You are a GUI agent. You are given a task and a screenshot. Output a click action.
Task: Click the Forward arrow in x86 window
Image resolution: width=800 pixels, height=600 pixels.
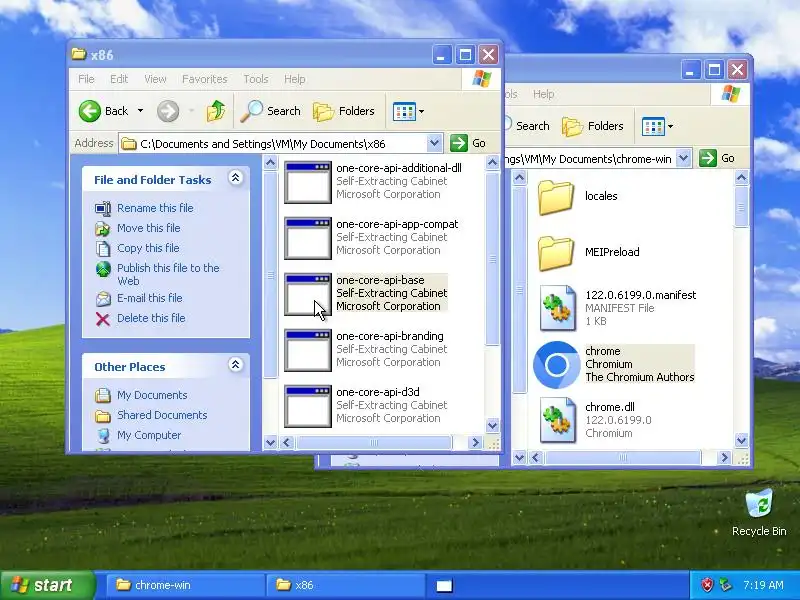coord(168,111)
